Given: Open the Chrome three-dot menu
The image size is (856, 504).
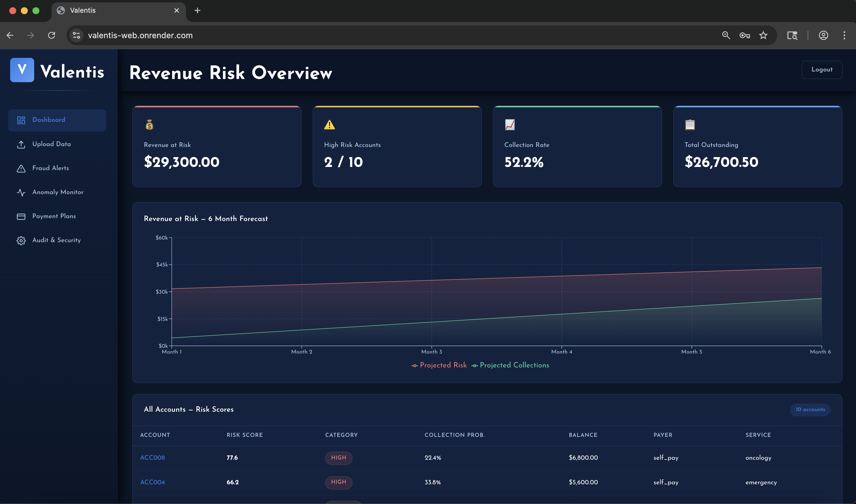Looking at the screenshot, I should coord(844,35).
